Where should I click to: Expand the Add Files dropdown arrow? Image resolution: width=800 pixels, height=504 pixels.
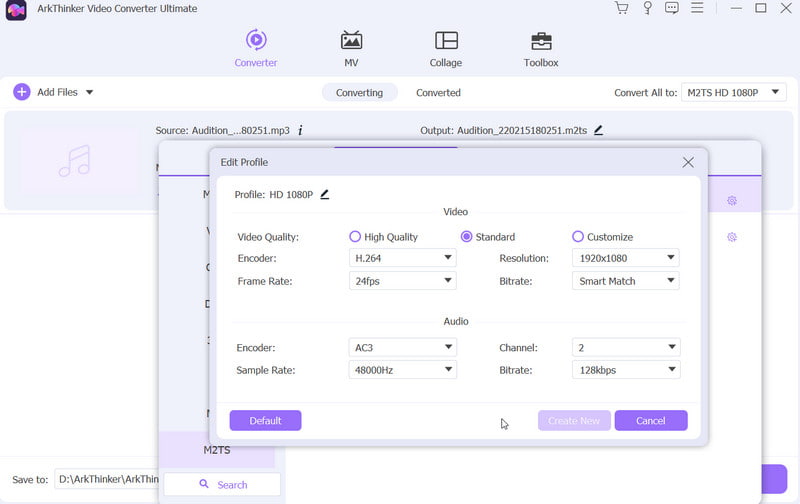[x=89, y=92]
